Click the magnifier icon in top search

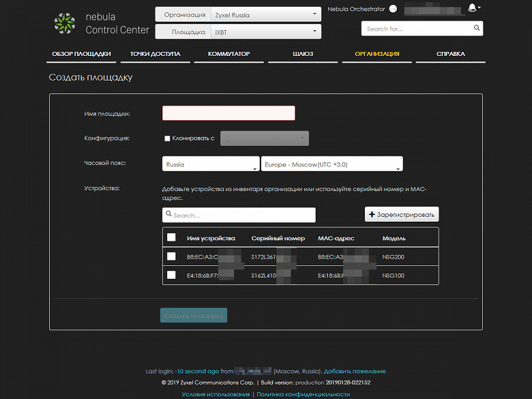[x=477, y=28]
